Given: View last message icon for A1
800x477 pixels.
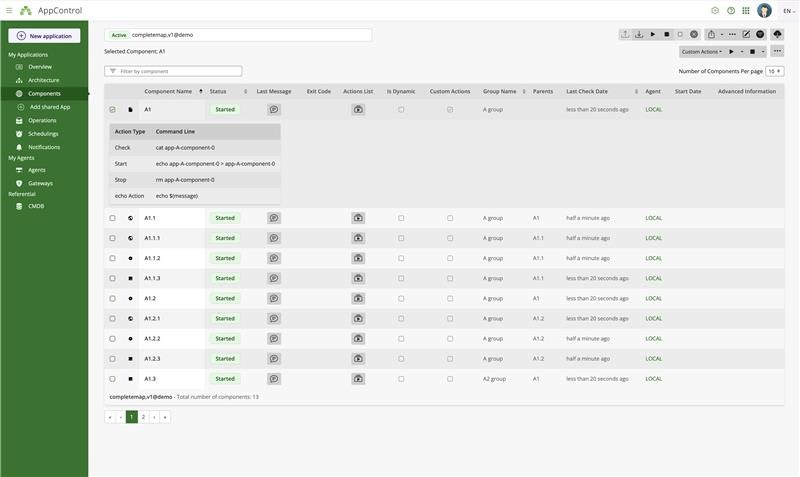Looking at the screenshot, I should click(274, 109).
